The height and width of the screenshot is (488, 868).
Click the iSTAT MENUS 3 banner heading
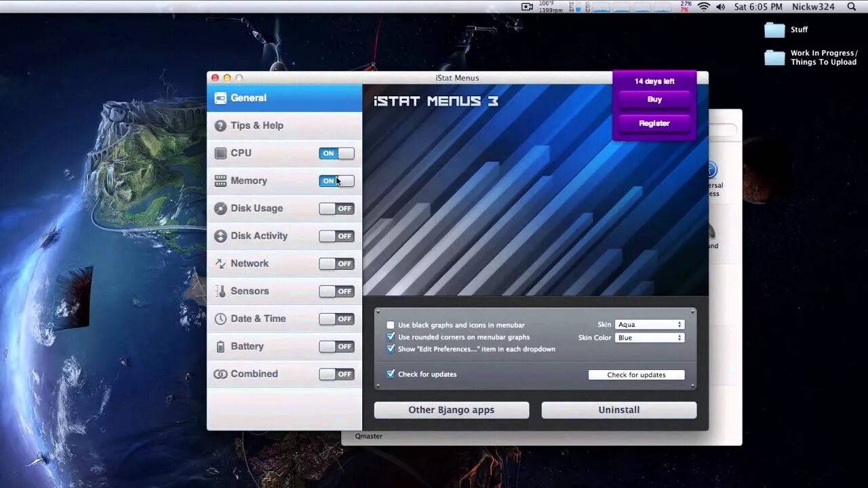pyautogui.click(x=436, y=102)
